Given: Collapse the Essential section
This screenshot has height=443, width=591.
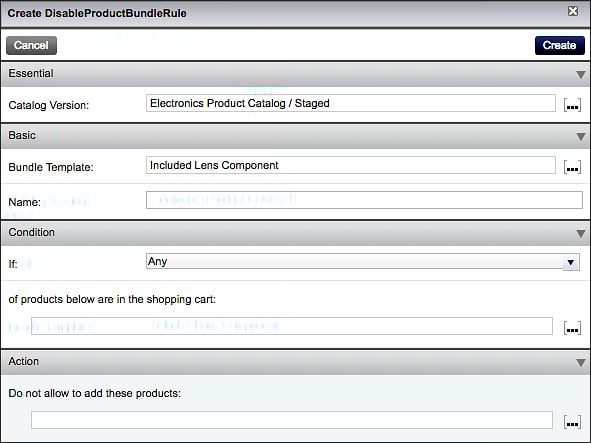Looking at the screenshot, I should click(x=581, y=75).
